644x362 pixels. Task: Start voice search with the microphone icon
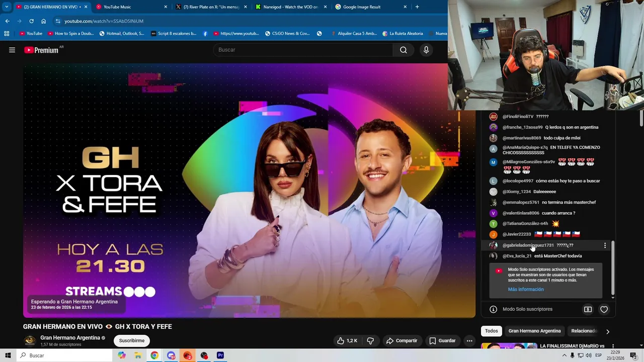click(426, 50)
